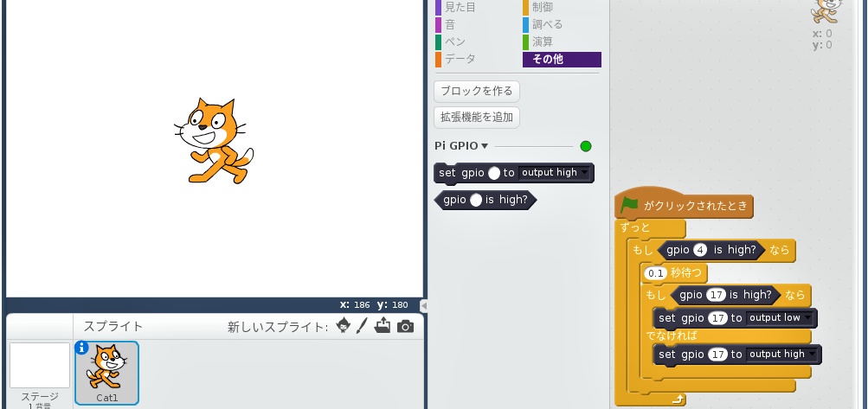Expand the Pi GPIO extension menu arrow
The height and width of the screenshot is (409, 868).
485,146
